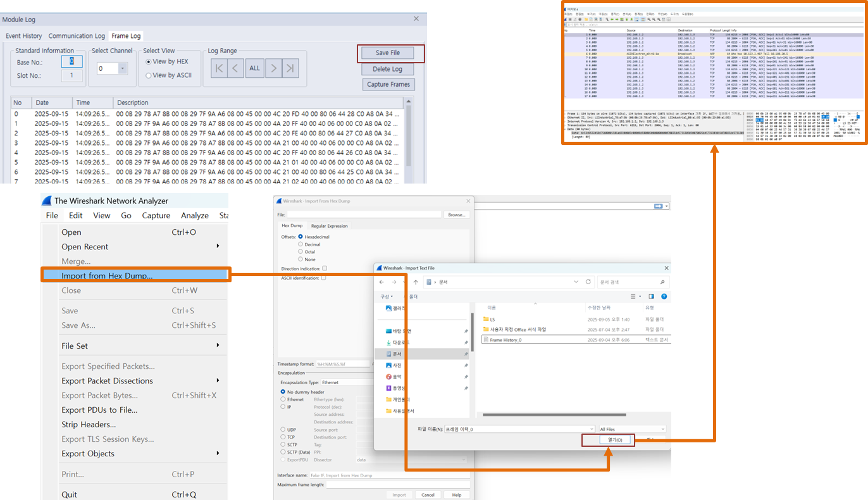The image size is (868, 500).
Task: Open the 구성 dropdown in file dialog
Action: 387,296
